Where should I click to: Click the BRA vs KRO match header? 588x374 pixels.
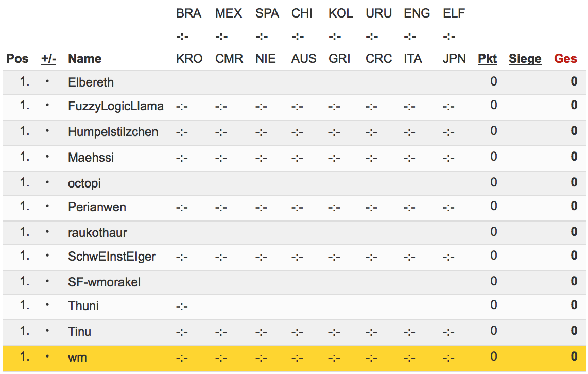[x=189, y=36]
